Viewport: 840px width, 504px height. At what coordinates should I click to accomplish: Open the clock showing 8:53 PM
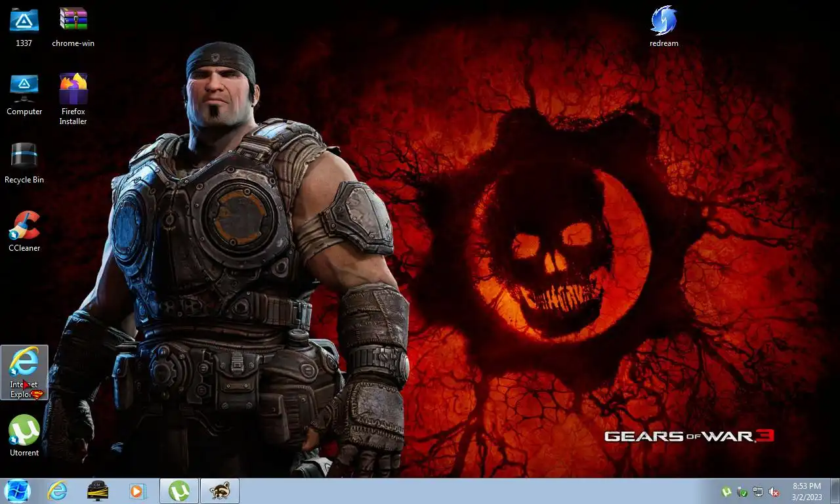(x=807, y=492)
